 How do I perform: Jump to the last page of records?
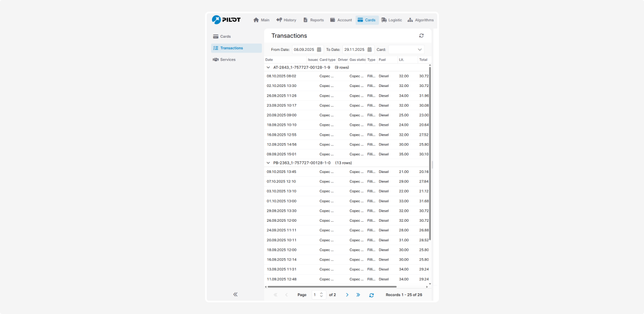[358, 295]
